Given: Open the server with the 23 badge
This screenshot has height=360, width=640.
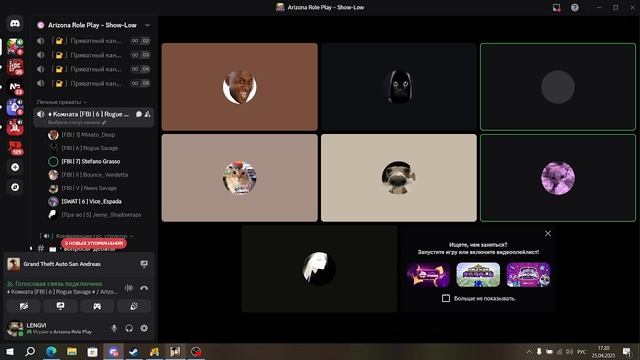Looking at the screenshot, I should (15, 87).
